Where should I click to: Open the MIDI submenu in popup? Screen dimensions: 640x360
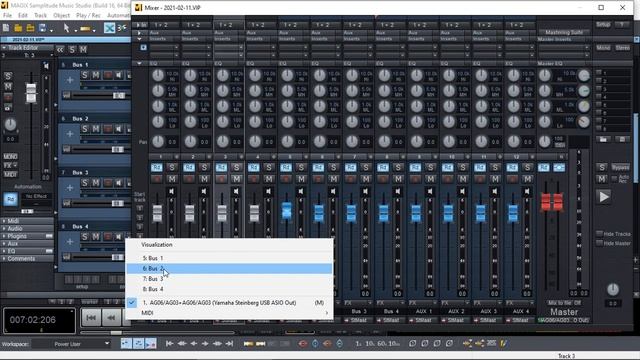click(229, 313)
